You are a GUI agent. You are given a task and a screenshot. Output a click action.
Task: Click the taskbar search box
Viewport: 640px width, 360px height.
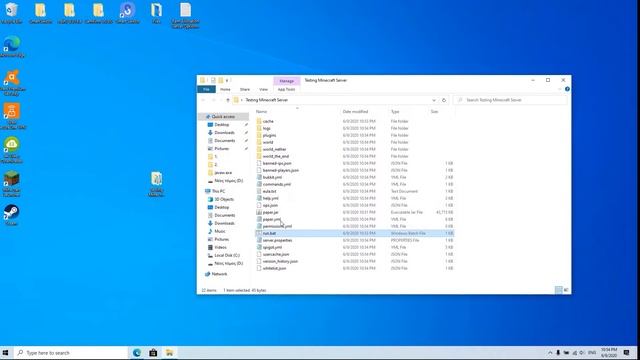pos(71,353)
